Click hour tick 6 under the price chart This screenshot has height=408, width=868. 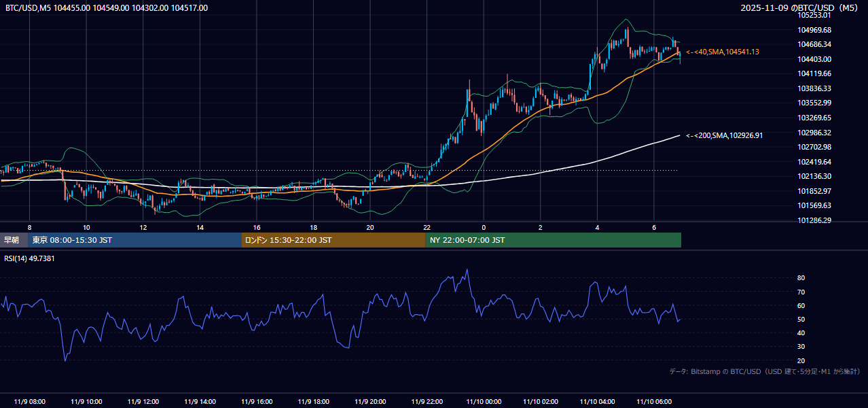[654, 227]
